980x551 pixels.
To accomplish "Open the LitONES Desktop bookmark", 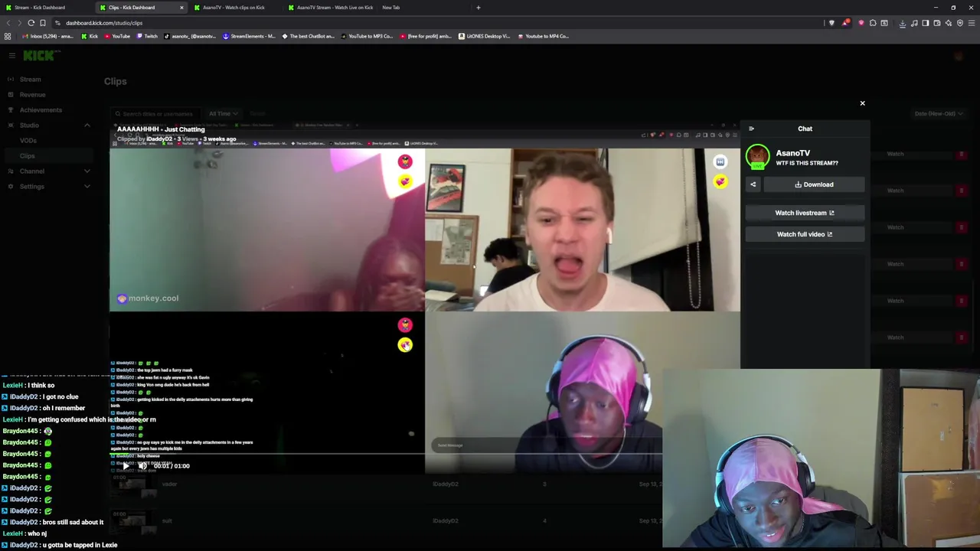I will (484, 36).
